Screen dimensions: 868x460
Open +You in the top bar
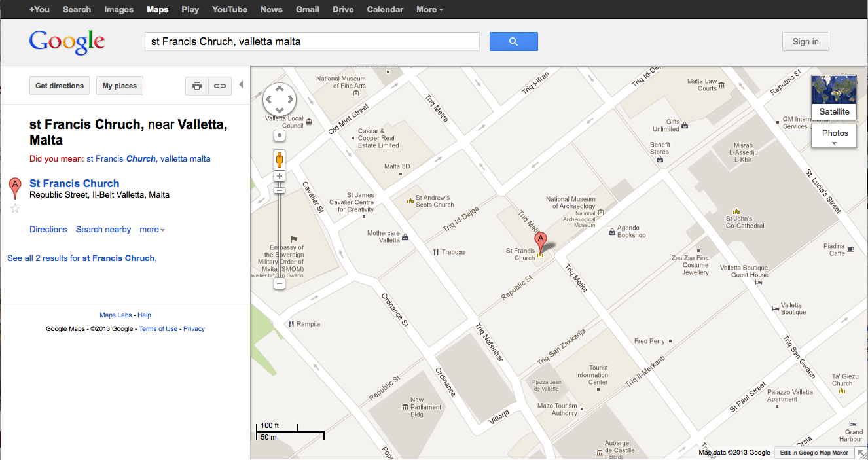coord(39,9)
